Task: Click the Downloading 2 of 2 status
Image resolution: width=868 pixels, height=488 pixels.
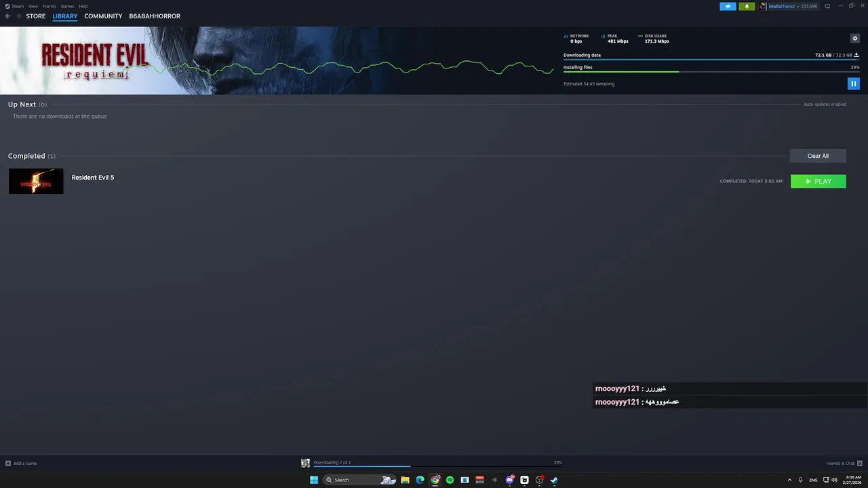Action: pos(332,462)
